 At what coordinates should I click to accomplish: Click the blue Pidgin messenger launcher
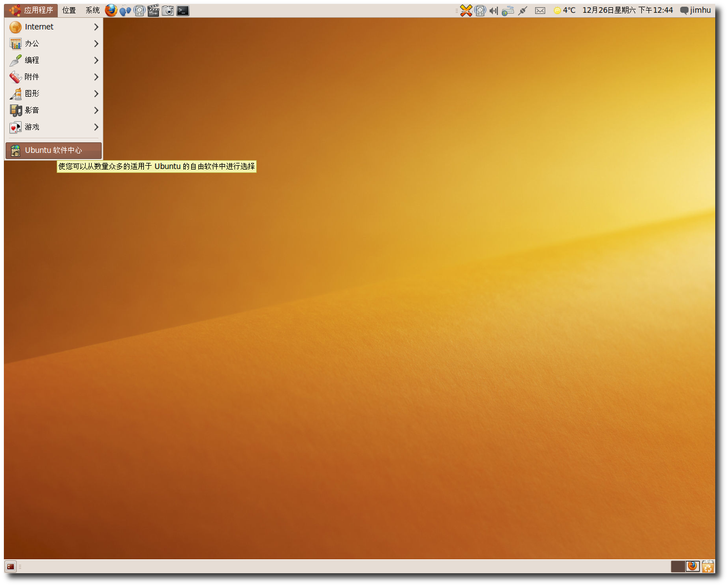click(x=126, y=10)
